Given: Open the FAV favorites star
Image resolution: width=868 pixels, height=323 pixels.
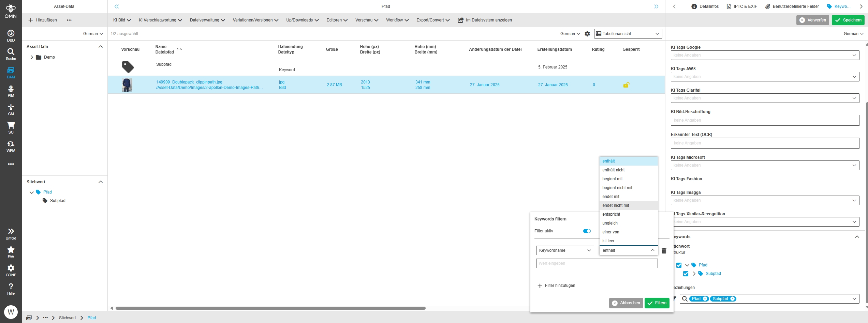Looking at the screenshot, I should (x=11, y=252).
